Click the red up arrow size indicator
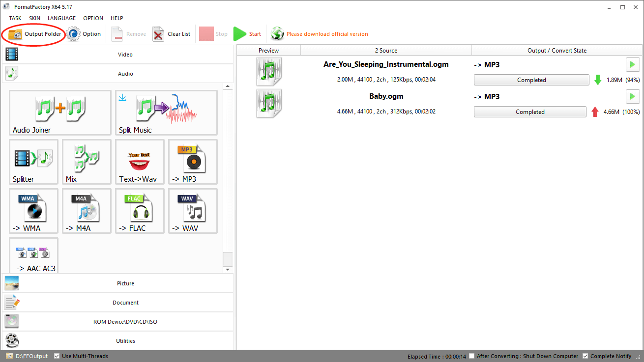The image size is (644, 362). [595, 112]
